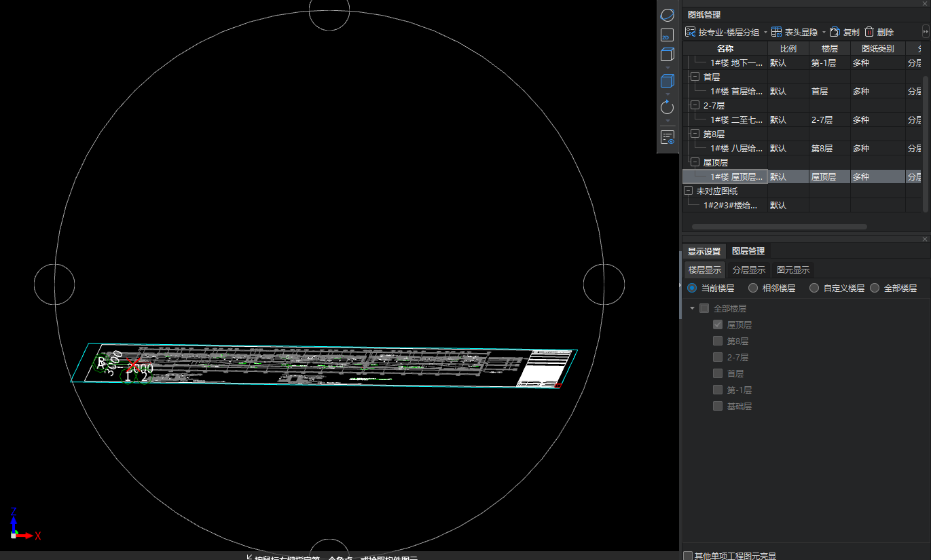
Task: Sort by 名称 column header
Action: tap(725, 49)
